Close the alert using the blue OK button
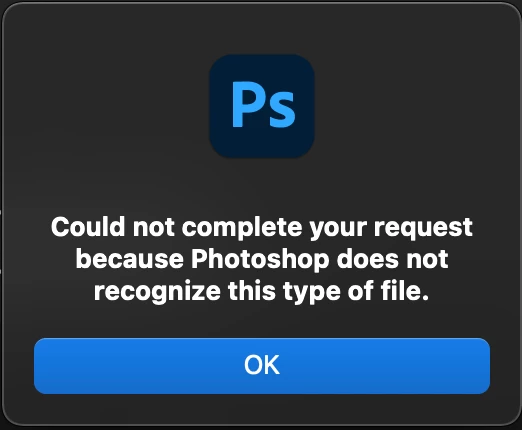The width and height of the screenshot is (522, 430). point(262,366)
